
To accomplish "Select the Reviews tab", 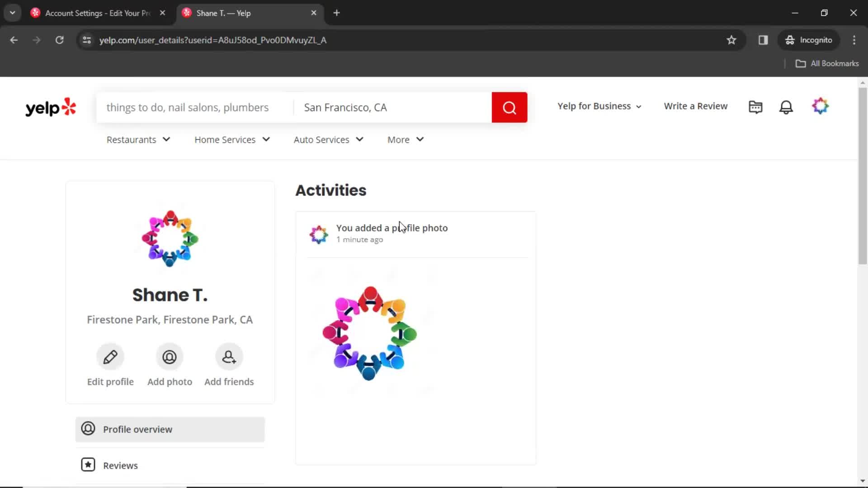I will click(120, 465).
